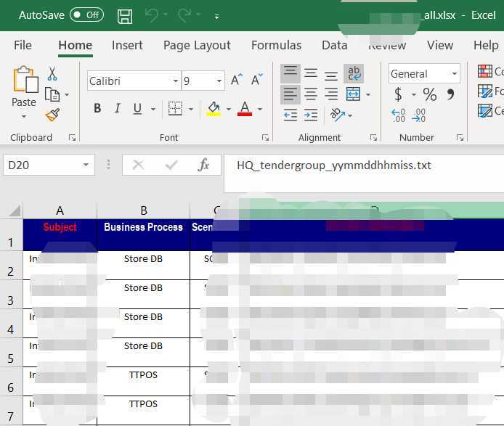This screenshot has width=504, height=426.
Task: Open Cell Styles gallery
Action: point(490,111)
